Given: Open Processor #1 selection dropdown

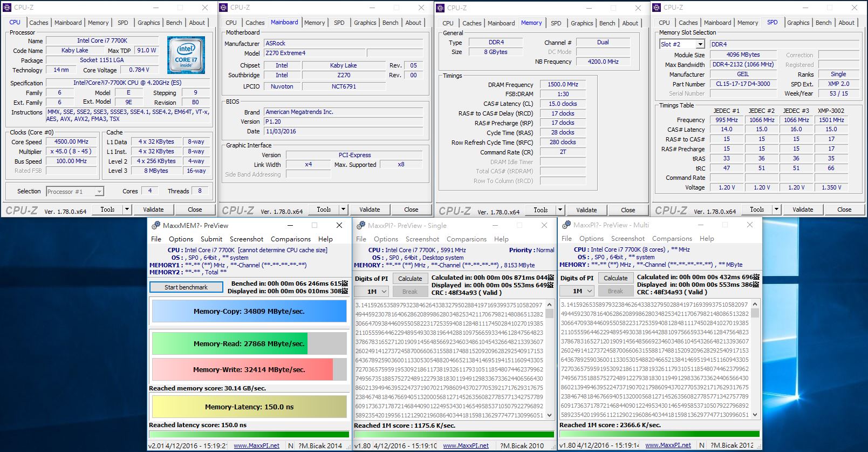Looking at the screenshot, I should coord(75,191).
